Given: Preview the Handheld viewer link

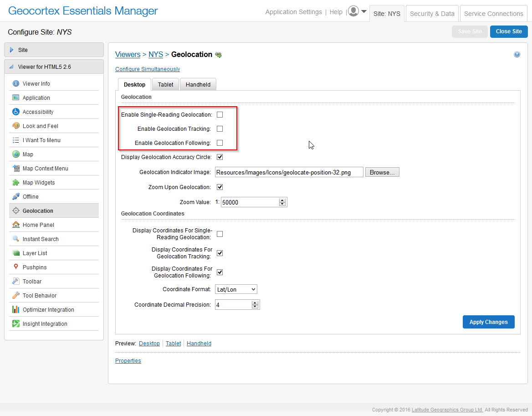Looking at the screenshot, I should click(x=199, y=344).
